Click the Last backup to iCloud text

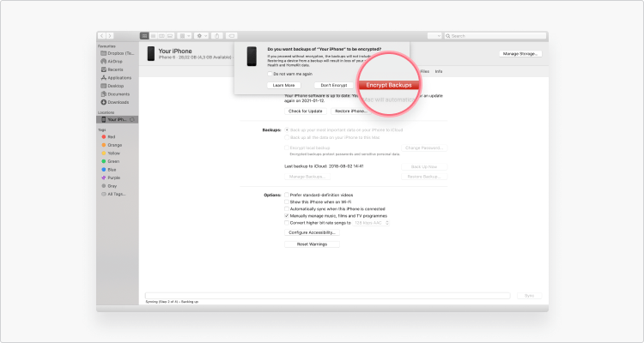[324, 166]
